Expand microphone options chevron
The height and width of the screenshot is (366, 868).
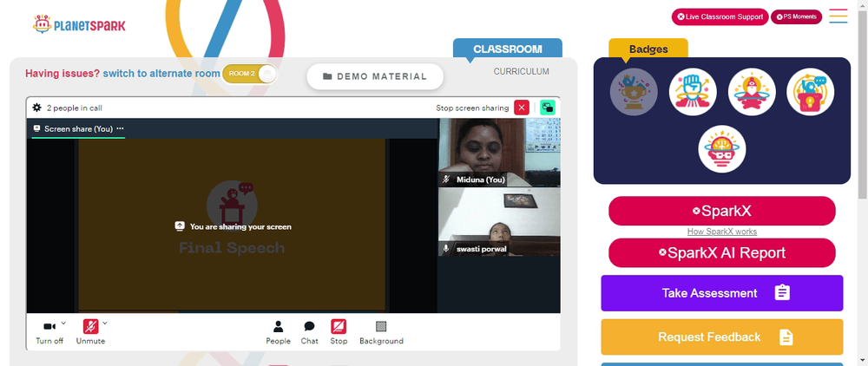tap(105, 323)
